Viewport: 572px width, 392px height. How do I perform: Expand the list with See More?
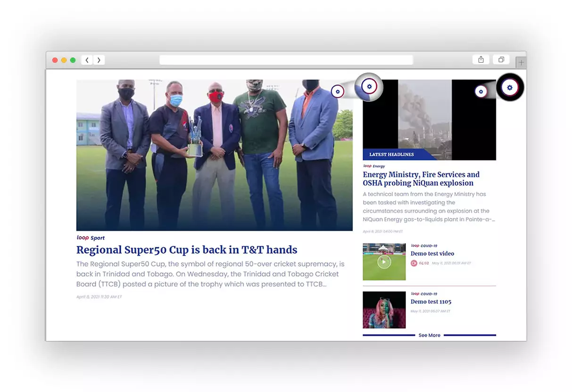click(429, 335)
